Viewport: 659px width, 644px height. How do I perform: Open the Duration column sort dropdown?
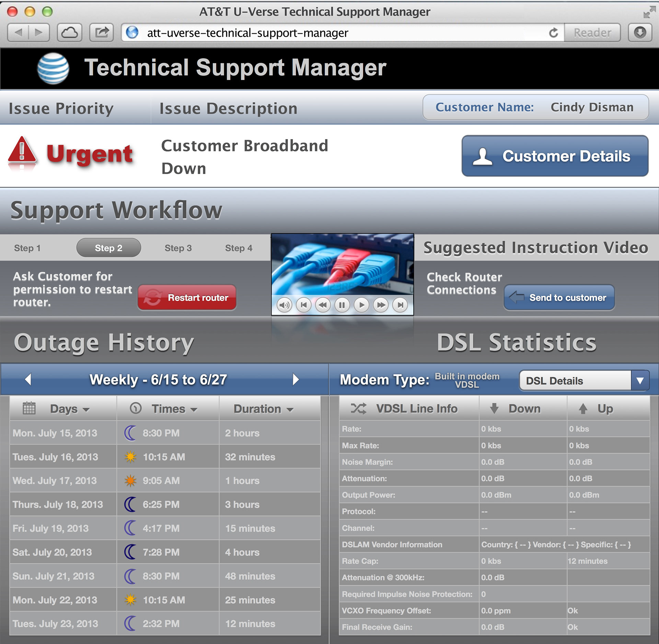(x=290, y=409)
